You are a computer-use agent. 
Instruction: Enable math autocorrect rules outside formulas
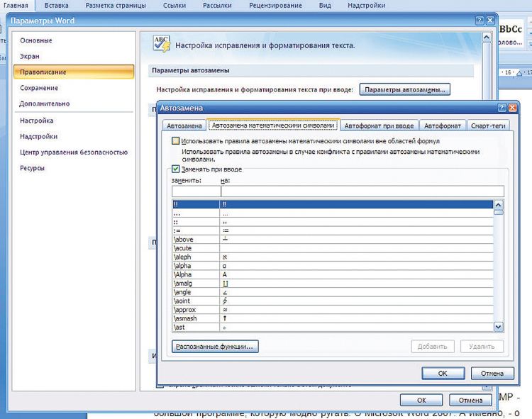[175, 142]
